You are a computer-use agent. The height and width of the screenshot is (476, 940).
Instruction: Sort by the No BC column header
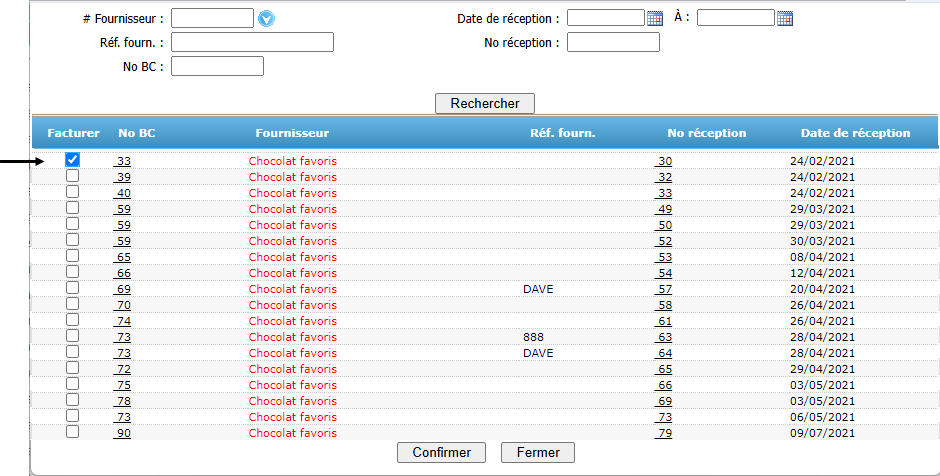point(137,133)
